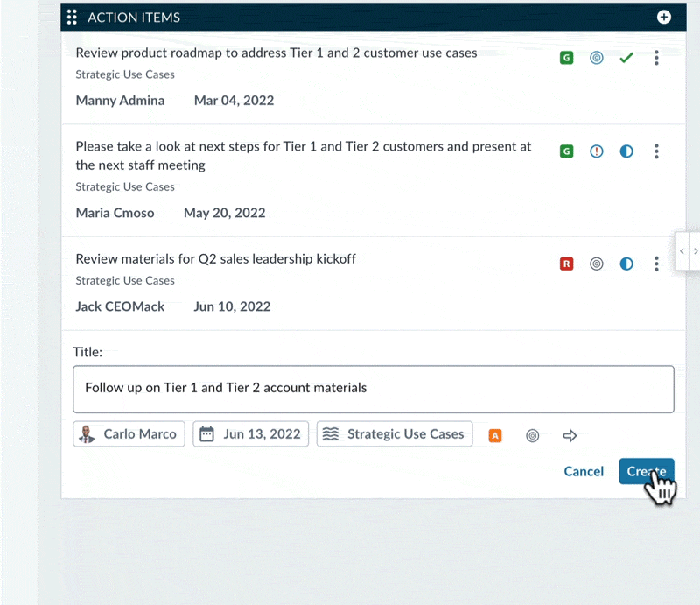Screen dimensions: 700x605
Task: Click gray target icon on Q2 kickoff item
Action: coord(596,264)
